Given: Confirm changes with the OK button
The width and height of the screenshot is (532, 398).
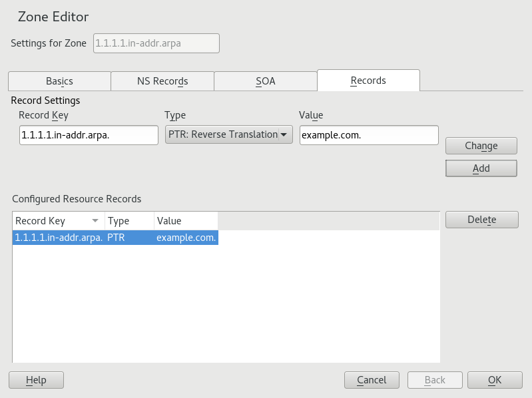Looking at the screenshot, I should (x=494, y=380).
